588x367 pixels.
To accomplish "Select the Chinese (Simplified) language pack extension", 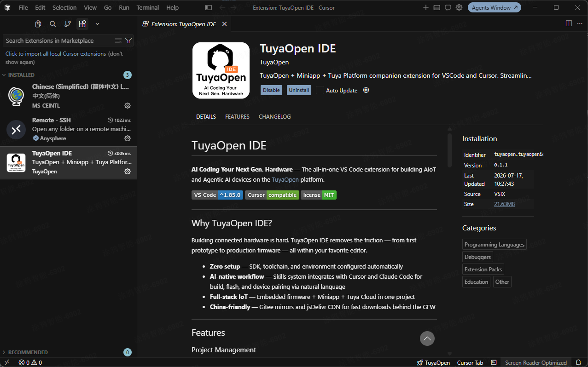I will click(x=68, y=96).
